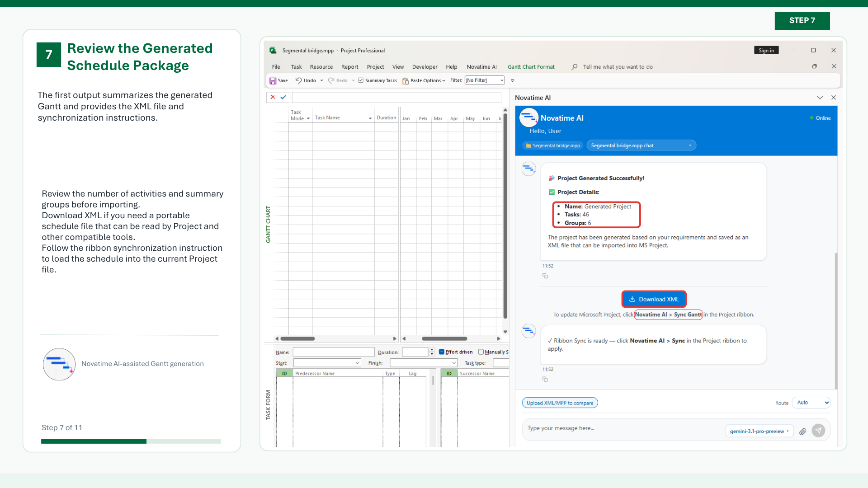This screenshot has width=868, height=488.
Task: Expand the Paste Options dropdown
Action: (444, 81)
